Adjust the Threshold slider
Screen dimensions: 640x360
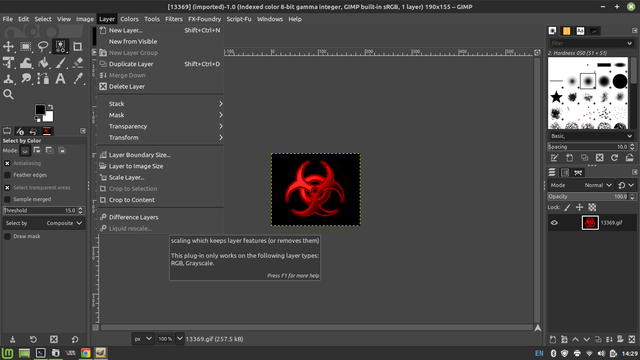click(44, 211)
